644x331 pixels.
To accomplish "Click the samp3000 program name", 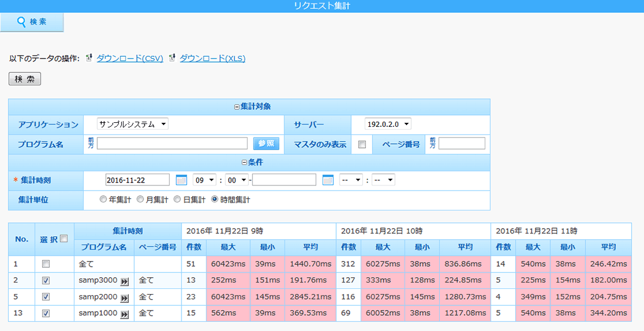I will pos(98,281).
